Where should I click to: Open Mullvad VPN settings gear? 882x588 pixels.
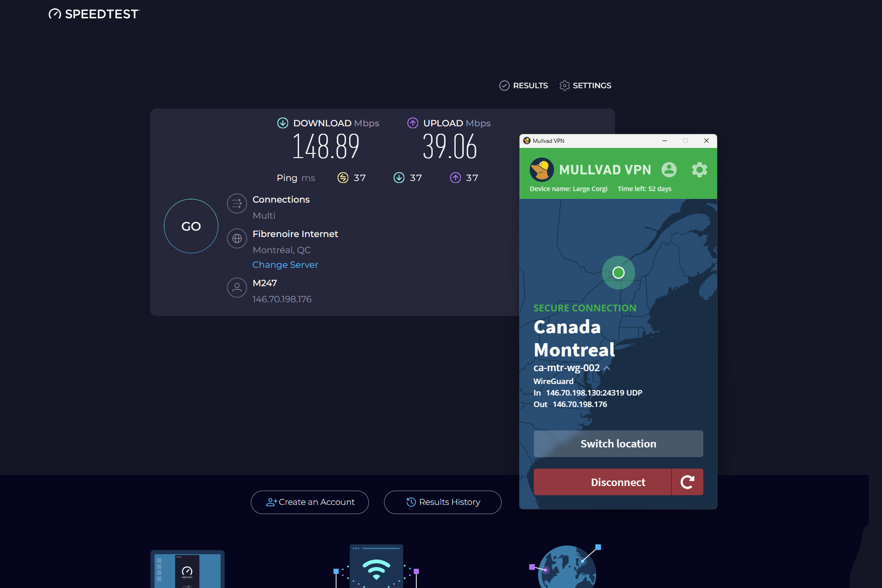[x=698, y=170]
